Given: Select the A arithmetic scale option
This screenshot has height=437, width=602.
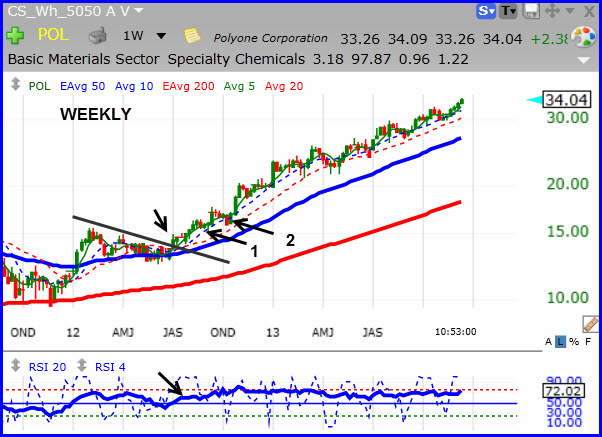Looking at the screenshot, I should click(549, 341).
